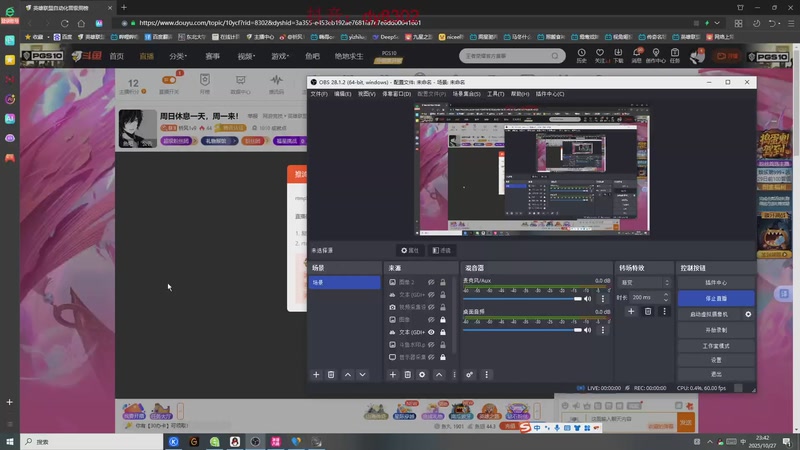Open virtual camera settings gear
Image resolution: width=800 pixels, height=450 pixels.
click(748, 314)
